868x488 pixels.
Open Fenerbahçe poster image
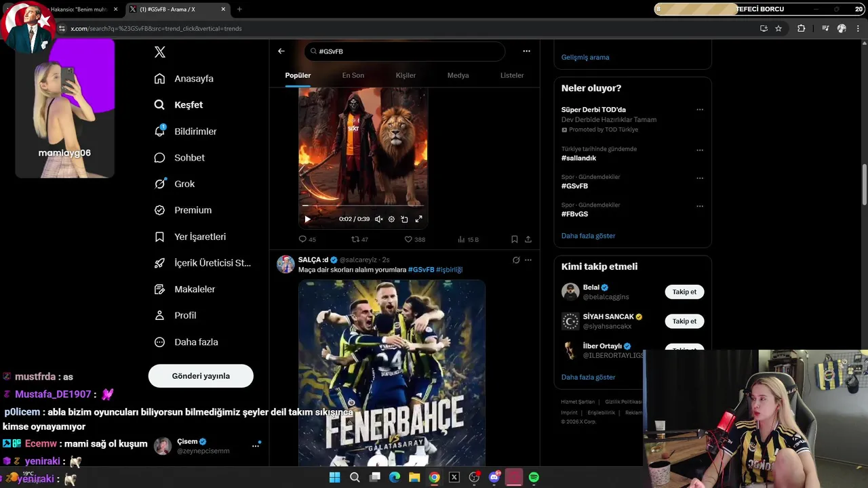pos(392,373)
